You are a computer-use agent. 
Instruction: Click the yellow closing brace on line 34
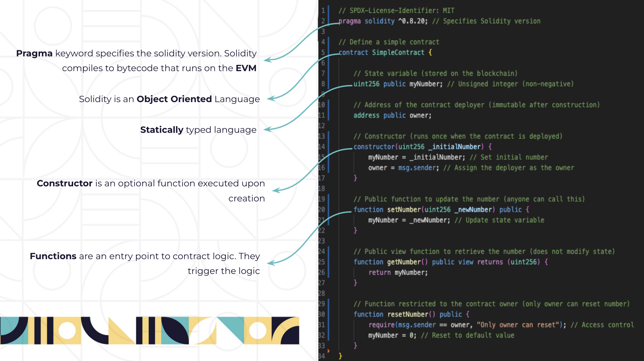[340, 356]
